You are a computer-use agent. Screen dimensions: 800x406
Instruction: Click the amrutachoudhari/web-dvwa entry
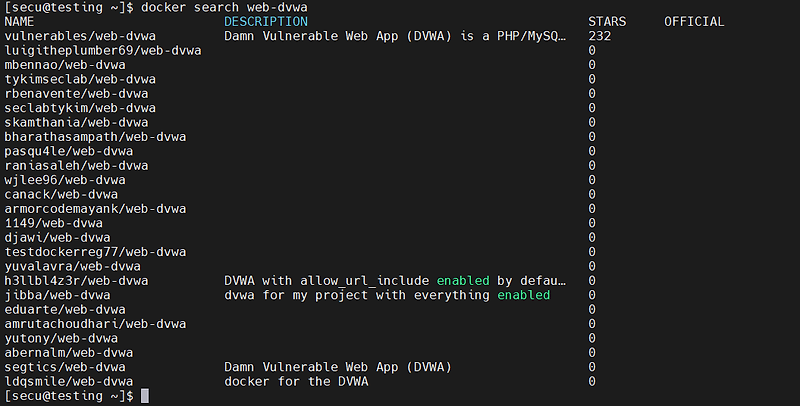point(95,324)
